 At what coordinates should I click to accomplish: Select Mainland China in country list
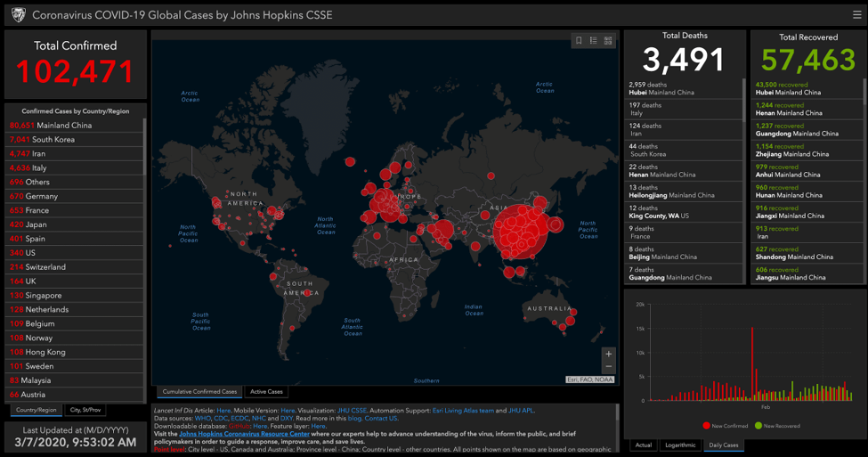coord(74,126)
